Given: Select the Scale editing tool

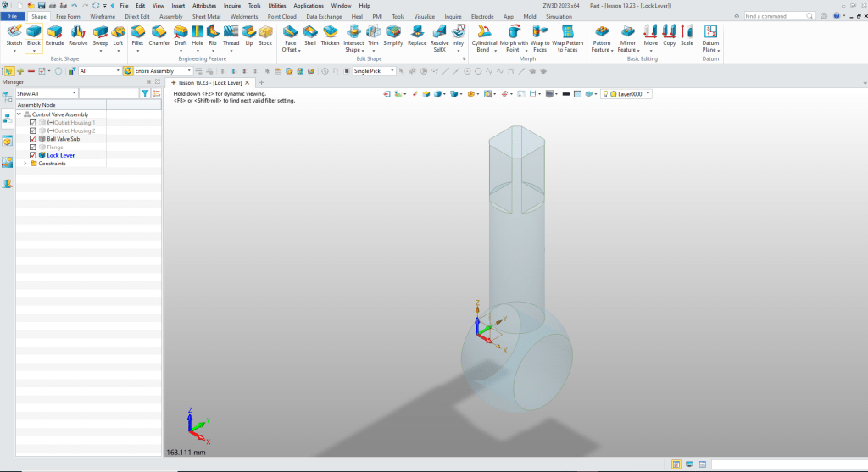Looking at the screenshot, I should coord(687,34).
